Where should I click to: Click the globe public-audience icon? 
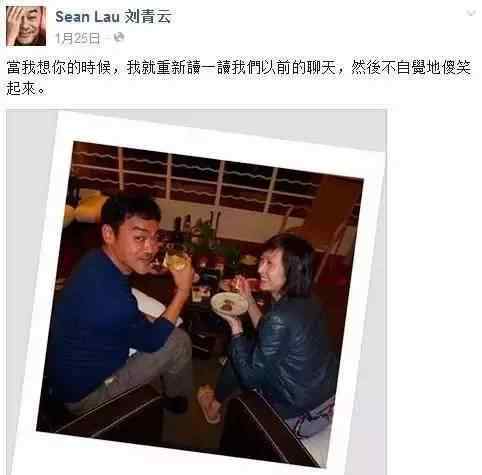pos(119,37)
